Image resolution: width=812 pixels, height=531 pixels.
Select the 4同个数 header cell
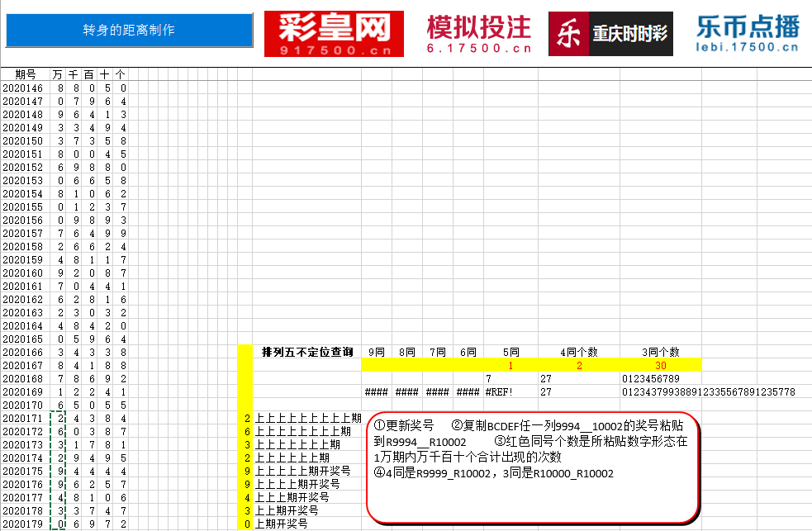(x=579, y=352)
